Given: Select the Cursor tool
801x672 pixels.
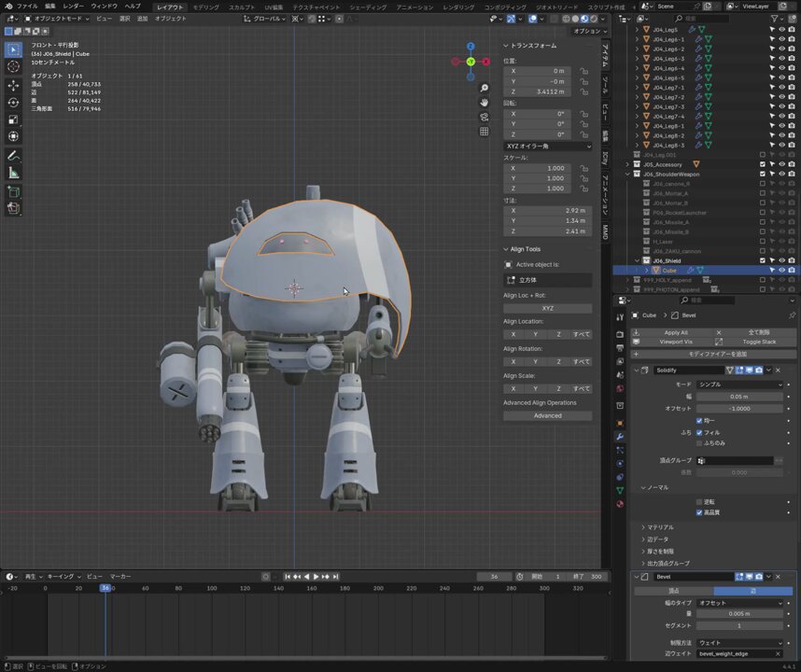Looking at the screenshot, I should (x=13, y=66).
